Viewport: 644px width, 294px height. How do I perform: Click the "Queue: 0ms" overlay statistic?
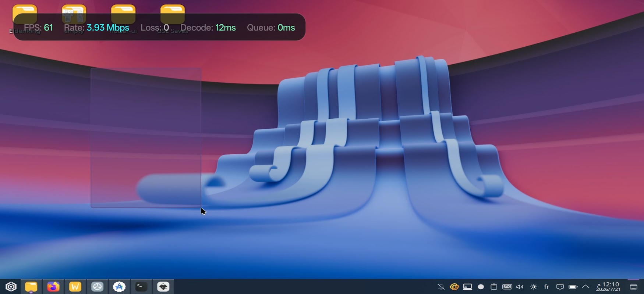[271, 28]
